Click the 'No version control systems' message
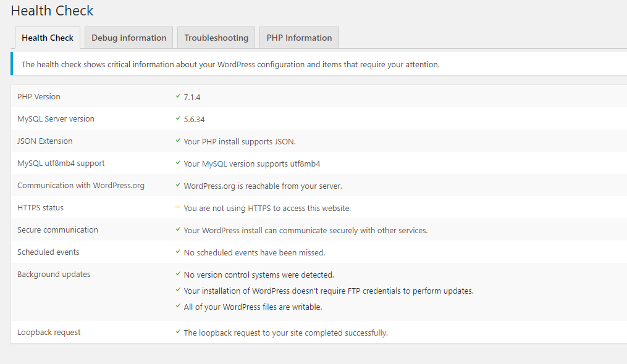 pos(259,275)
